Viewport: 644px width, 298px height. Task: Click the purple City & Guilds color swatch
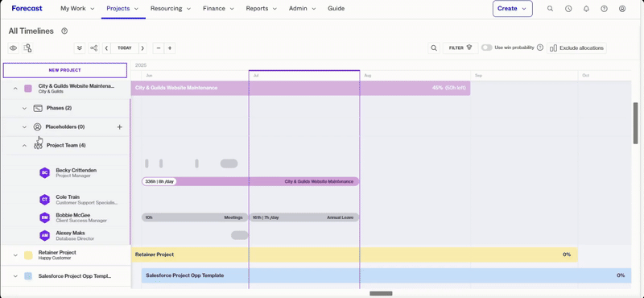(x=28, y=89)
